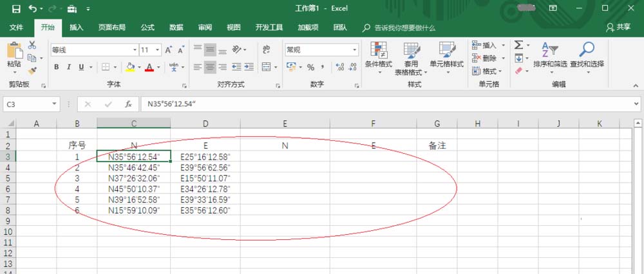Apply comma style number format

(x=323, y=68)
